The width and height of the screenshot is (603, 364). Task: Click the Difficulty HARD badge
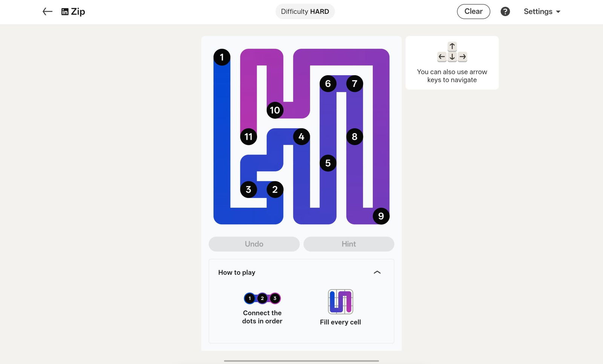pos(305,12)
